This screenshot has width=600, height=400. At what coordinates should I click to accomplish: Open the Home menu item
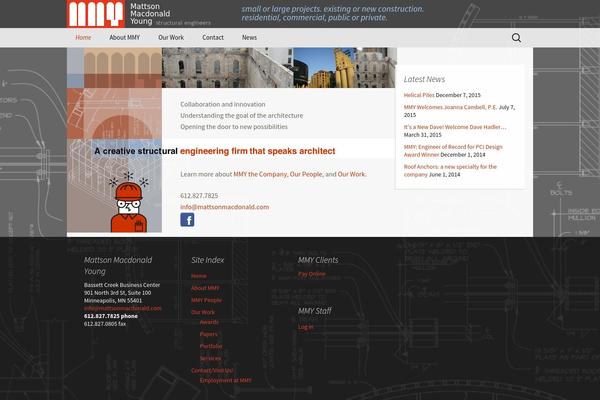click(x=83, y=38)
